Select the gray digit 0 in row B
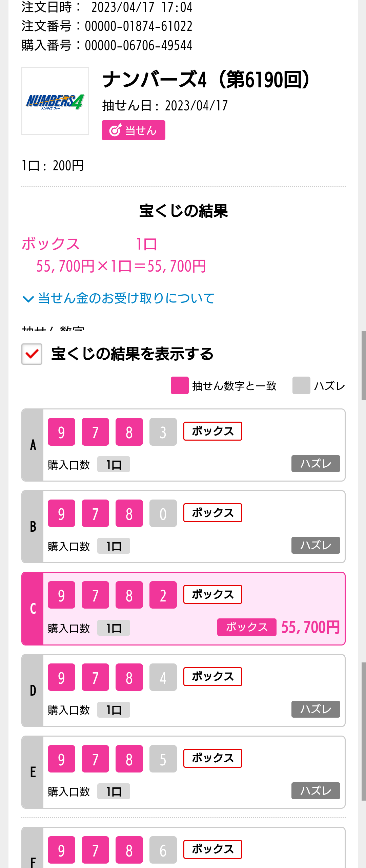 (163, 513)
